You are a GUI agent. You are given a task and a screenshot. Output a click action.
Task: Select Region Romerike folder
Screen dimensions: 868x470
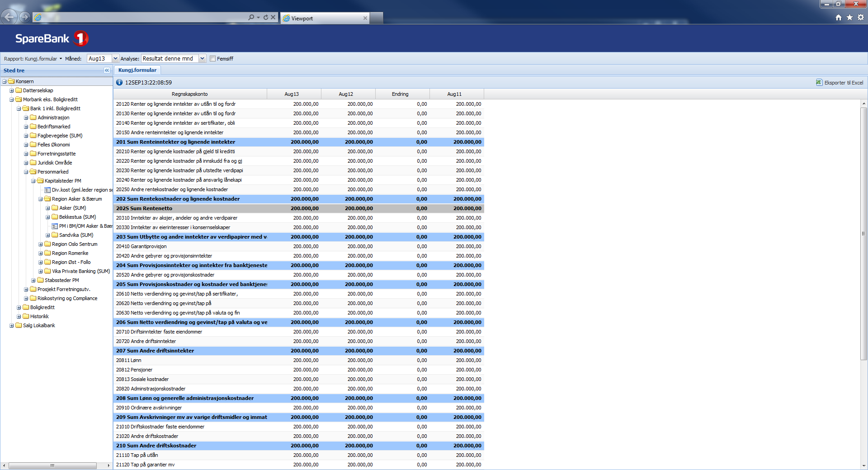click(x=66, y=253)
